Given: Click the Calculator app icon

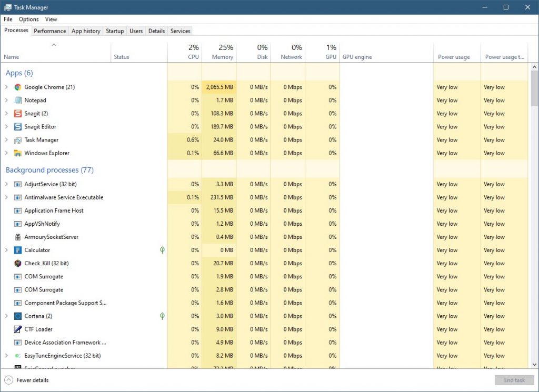Looking at the screenshot, I should click(x=18, y=250).
